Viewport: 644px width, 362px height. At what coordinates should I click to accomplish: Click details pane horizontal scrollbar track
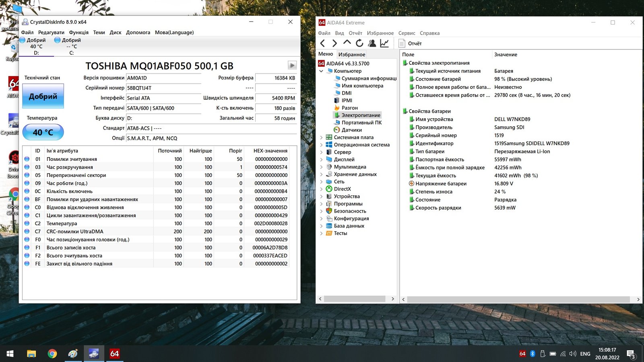click(x=518, y=299)
